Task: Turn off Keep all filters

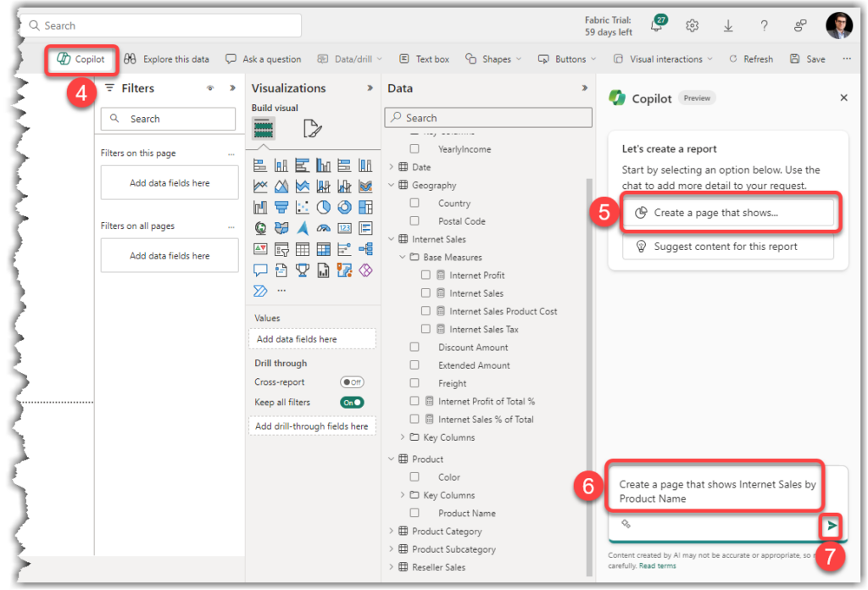Action: [x=352, y=402]
